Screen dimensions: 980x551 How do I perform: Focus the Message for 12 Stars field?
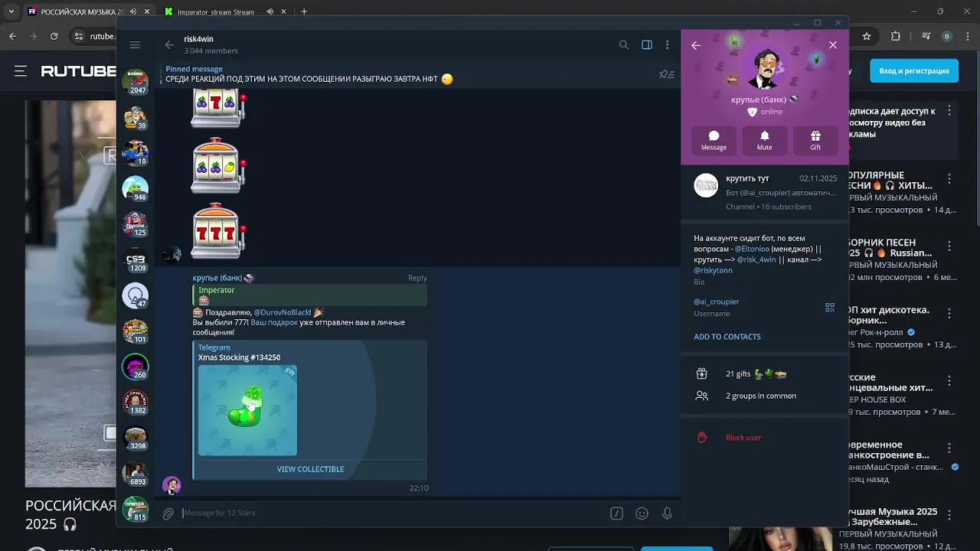click(390, 513)
